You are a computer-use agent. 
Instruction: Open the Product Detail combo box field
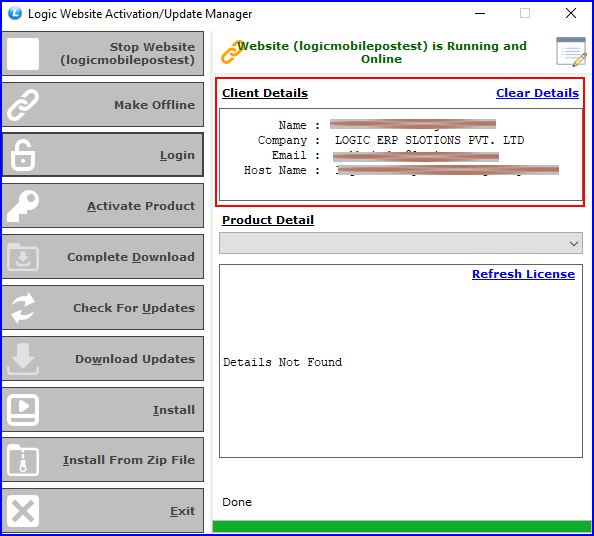tap(400, 243)
